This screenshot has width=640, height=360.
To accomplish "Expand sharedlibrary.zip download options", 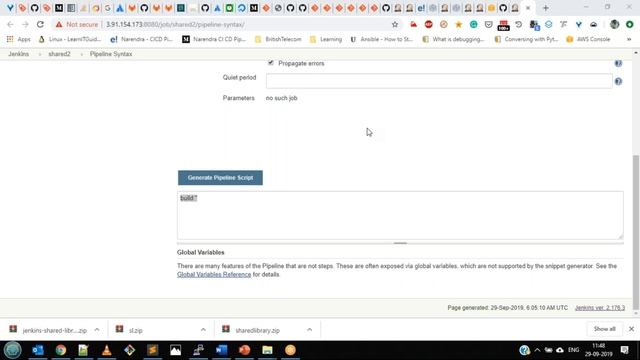I will (309, 330).
